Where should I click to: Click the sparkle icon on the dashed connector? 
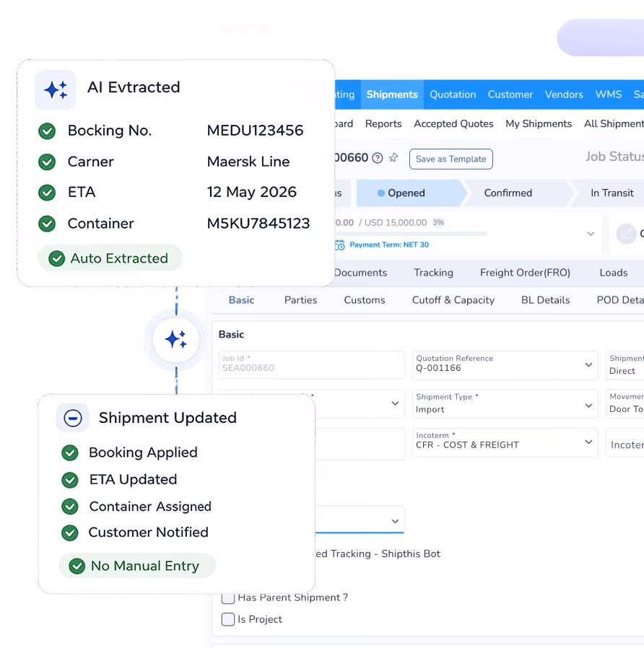click(176, 340)
